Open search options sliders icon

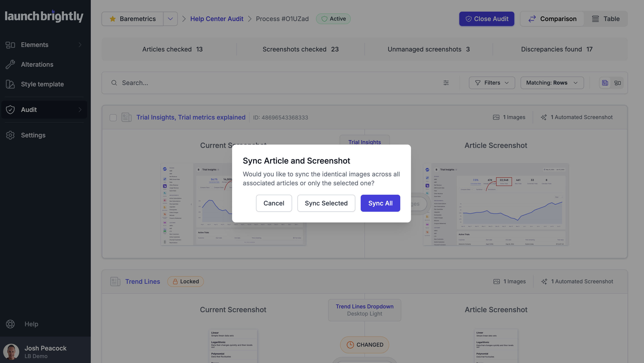tap(446, 83)
